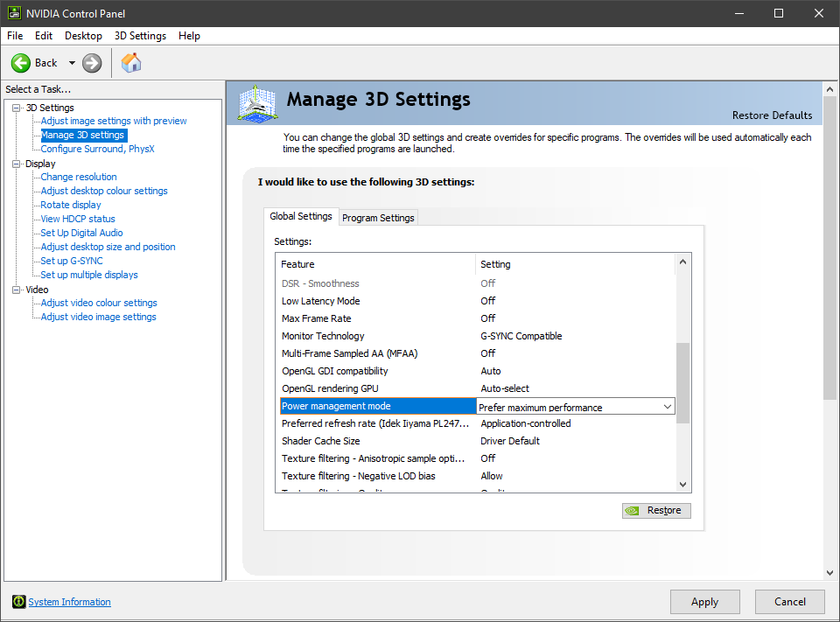The height and width of the screenshot is (622, 840).
Task: Select Manage 3D settings in the tree
Action: click(x=83, y=135)
